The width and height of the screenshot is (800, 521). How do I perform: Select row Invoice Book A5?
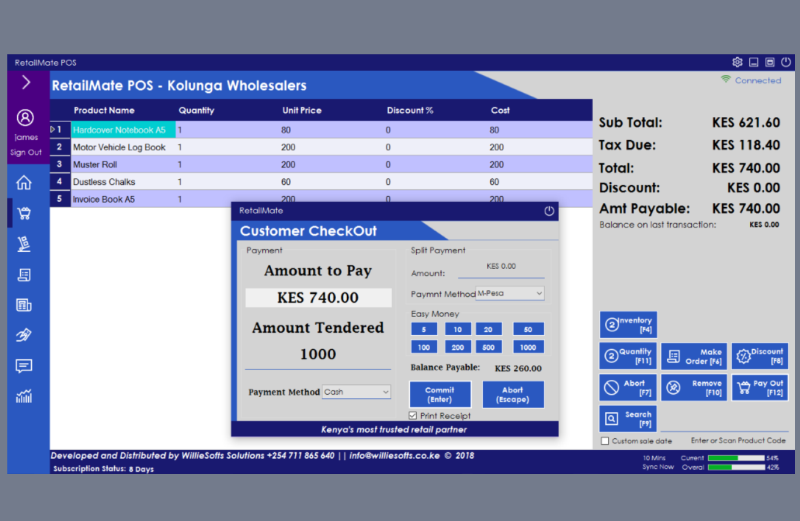click(x=321, y=199)
